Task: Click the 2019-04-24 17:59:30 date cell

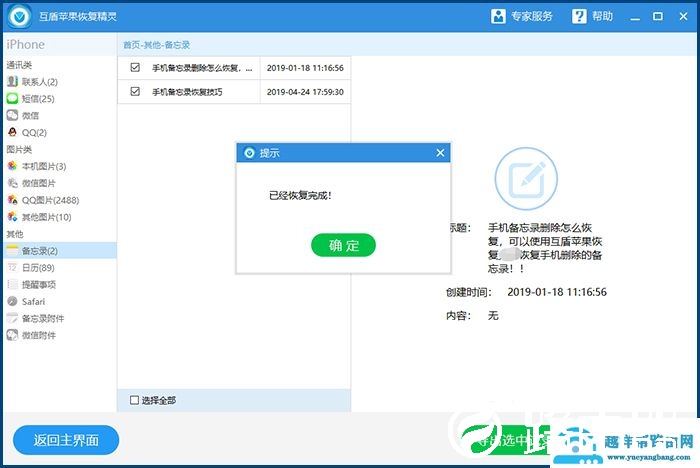Action: (x=305, y=92)
